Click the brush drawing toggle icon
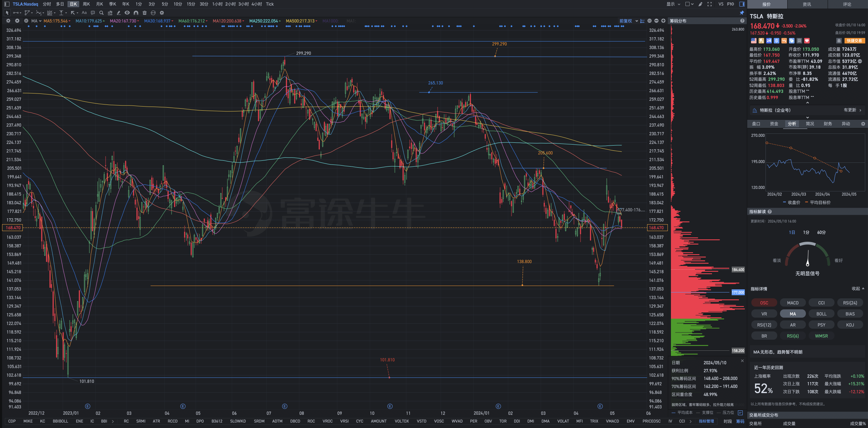This screenshot has height=428, width=868. pos(700,4)
